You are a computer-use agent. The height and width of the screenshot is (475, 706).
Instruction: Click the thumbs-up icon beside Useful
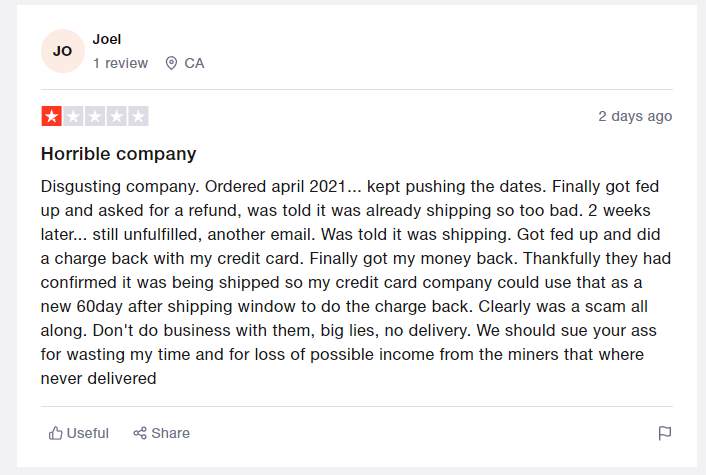click(x=55, y=433)
